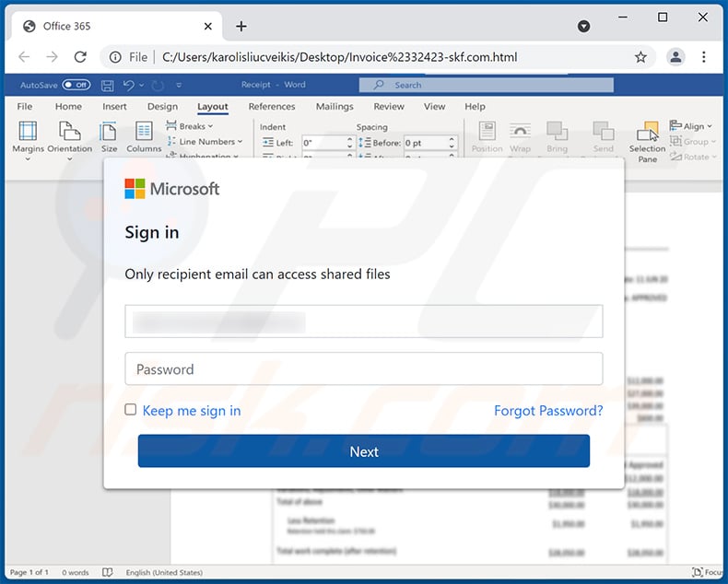Click the browser reload icon

[80, 57]
